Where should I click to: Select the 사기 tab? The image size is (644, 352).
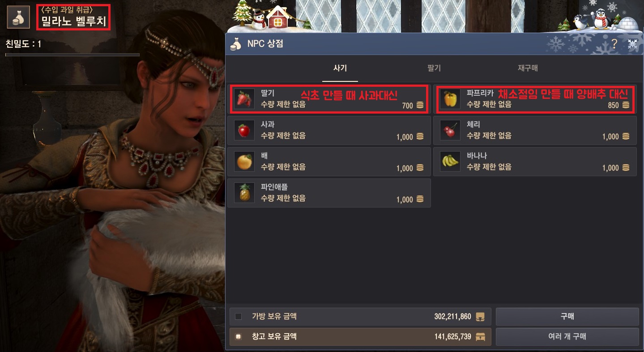(x=340, y=68)
